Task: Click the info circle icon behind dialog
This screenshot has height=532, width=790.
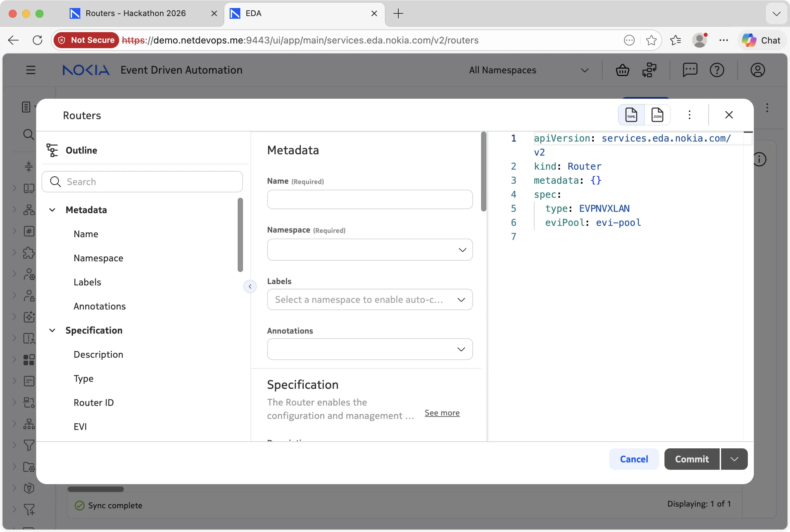Action: [760, 160]
